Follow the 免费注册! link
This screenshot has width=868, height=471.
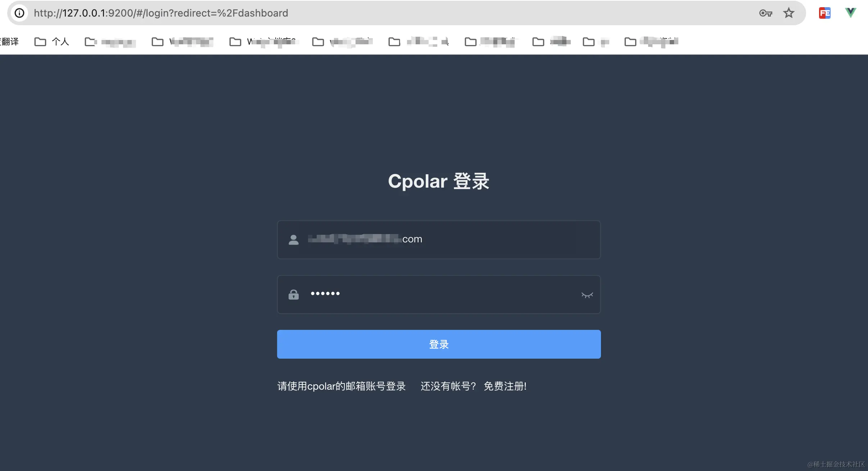505,386
